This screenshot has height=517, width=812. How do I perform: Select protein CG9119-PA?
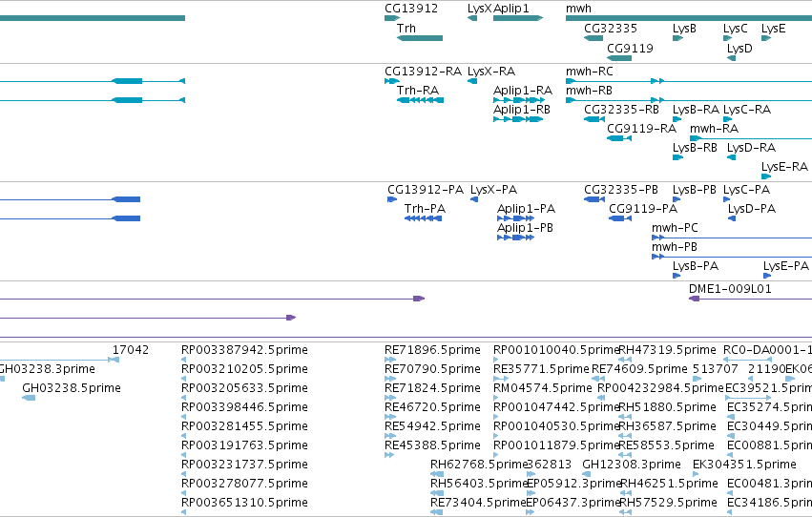tap(643, 209)
